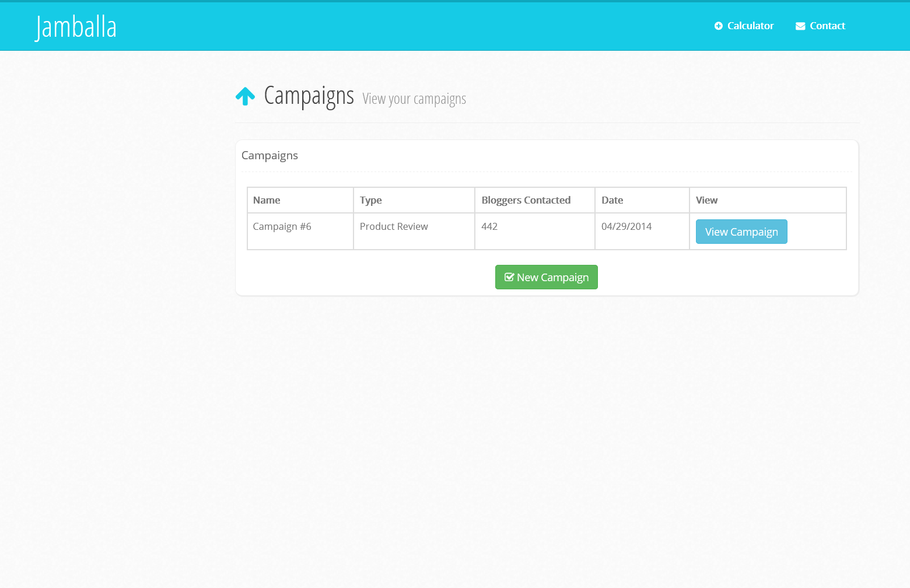Click the 'View your campaigns' subtitle
Viewport: 910px width, 588px height.
coord(414,99)
